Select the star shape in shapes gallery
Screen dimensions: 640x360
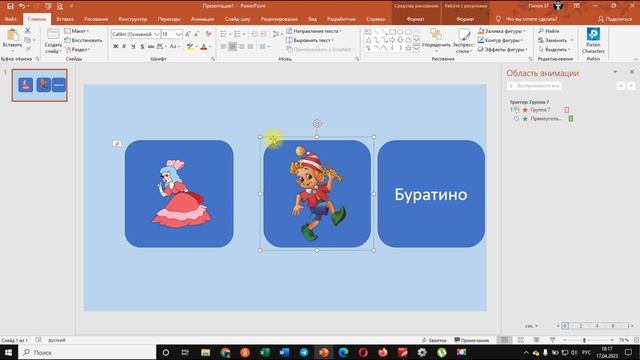click(x=408, y=48)
